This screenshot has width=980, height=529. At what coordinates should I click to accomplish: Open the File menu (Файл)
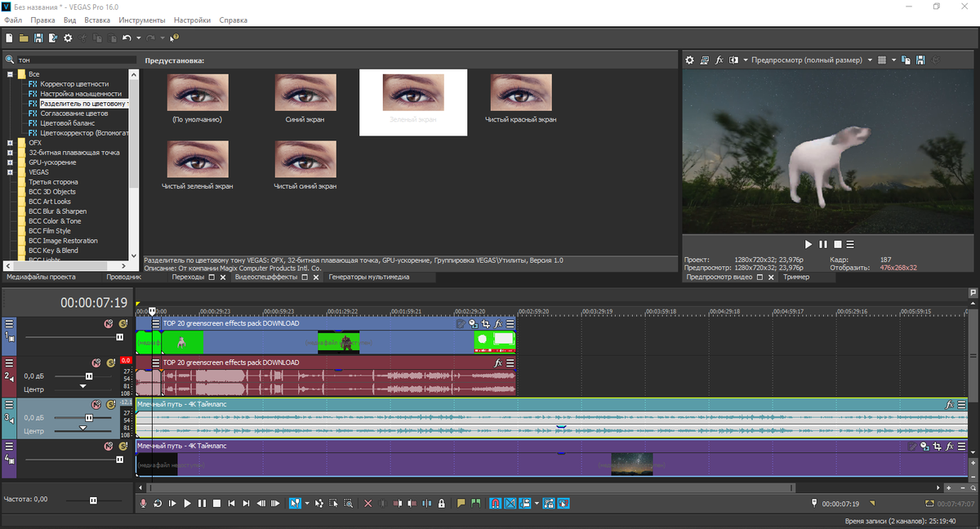[x=12, y=20]
